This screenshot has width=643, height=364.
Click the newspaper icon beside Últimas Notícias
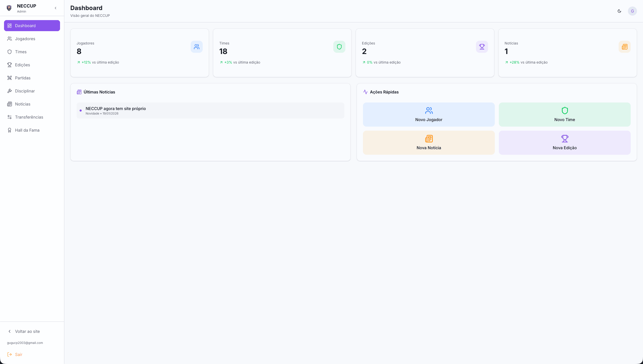coord(79,92)
